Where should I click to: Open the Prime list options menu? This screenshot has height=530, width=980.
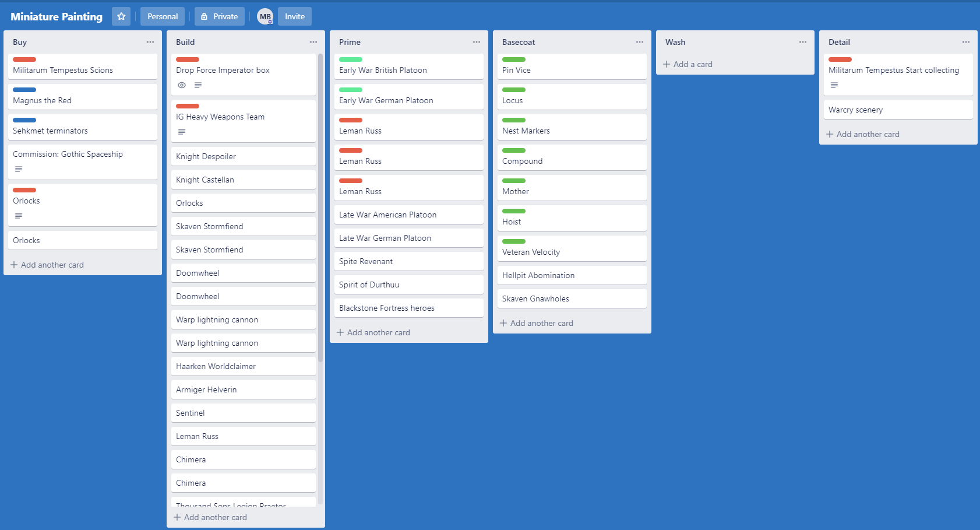click(x=477, y=42)
